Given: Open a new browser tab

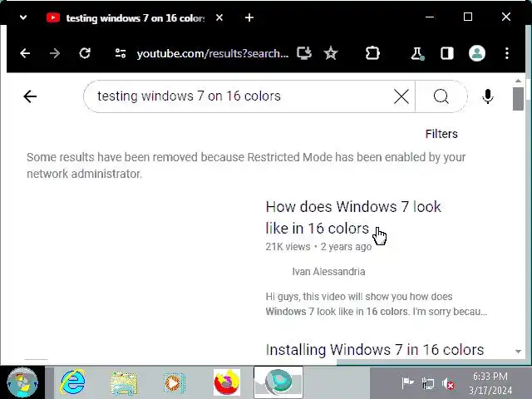Looking at the screenshot, I should (249, 17).
